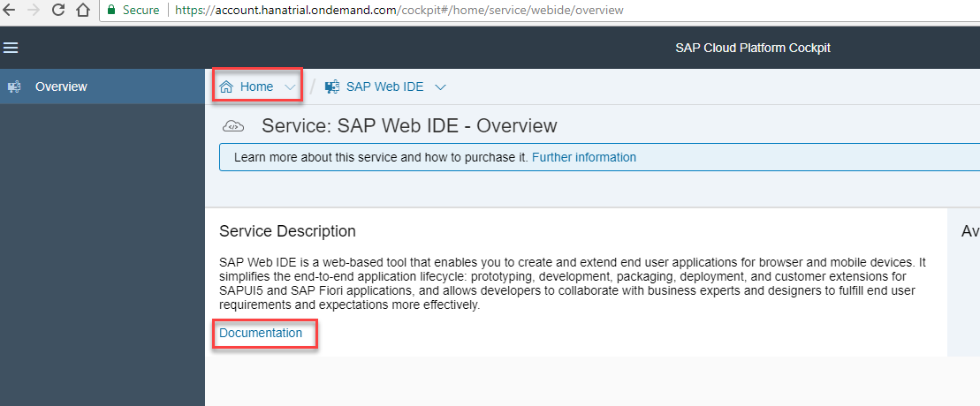Click the 'Learn more about this service' text
This screenshot has height=406, width=980.
pyautogui.click(x=381, y=157)
